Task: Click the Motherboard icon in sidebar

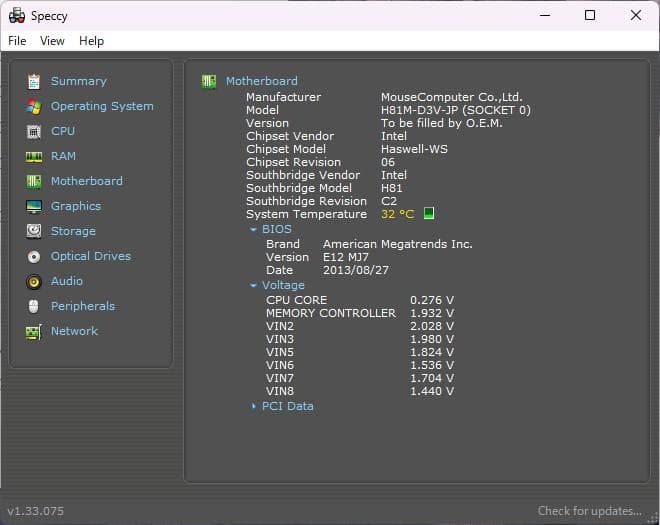Action: [x=34, y=181]
